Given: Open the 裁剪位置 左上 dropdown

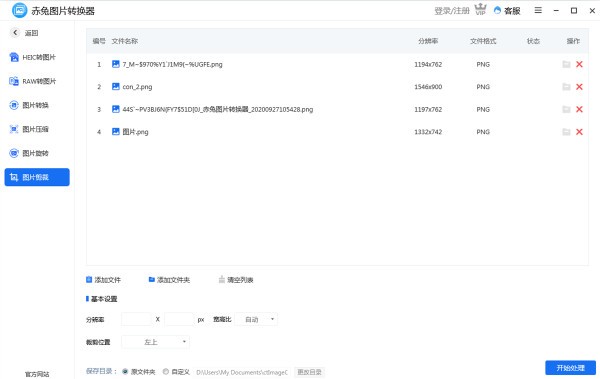Looking at the screenshot, I should point(155,342).
